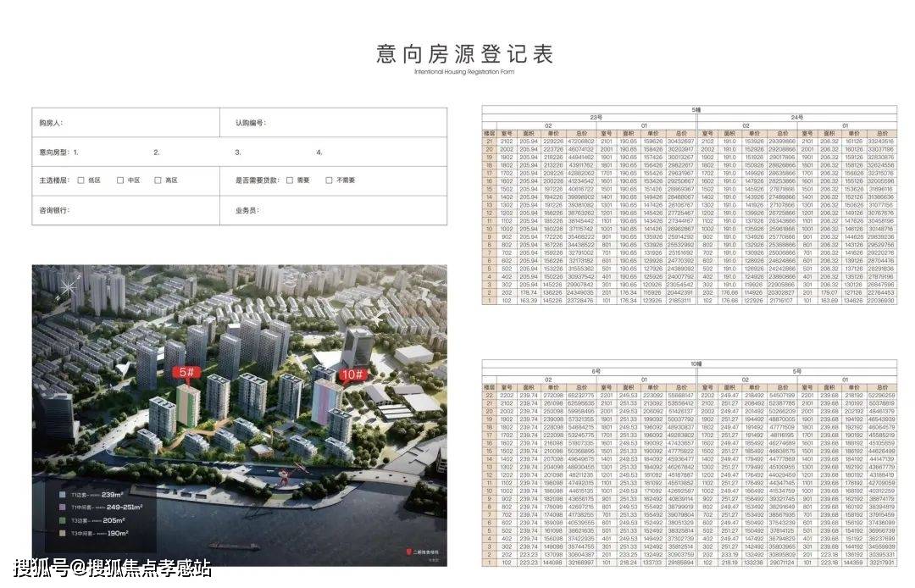Click the 购房人 input field

pyautogui.click(x=126, y=123)
